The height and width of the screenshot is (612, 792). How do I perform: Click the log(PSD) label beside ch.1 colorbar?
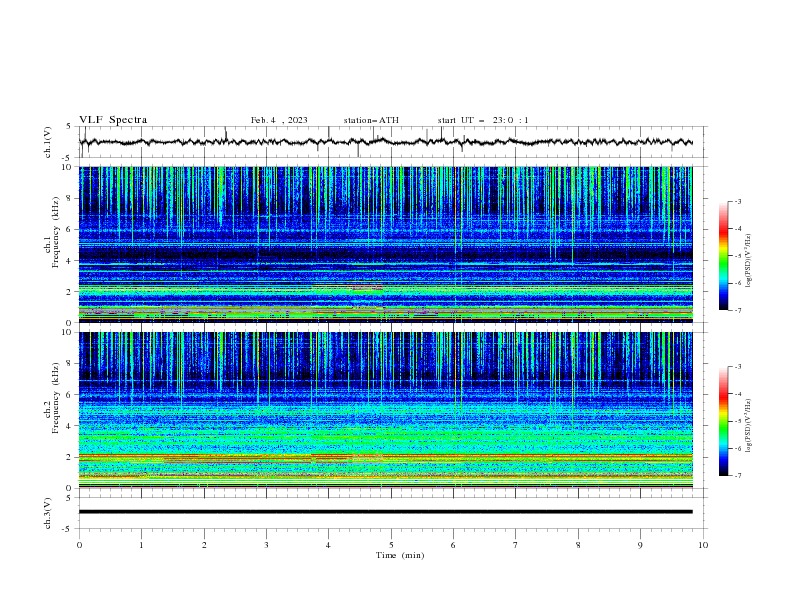748,261
